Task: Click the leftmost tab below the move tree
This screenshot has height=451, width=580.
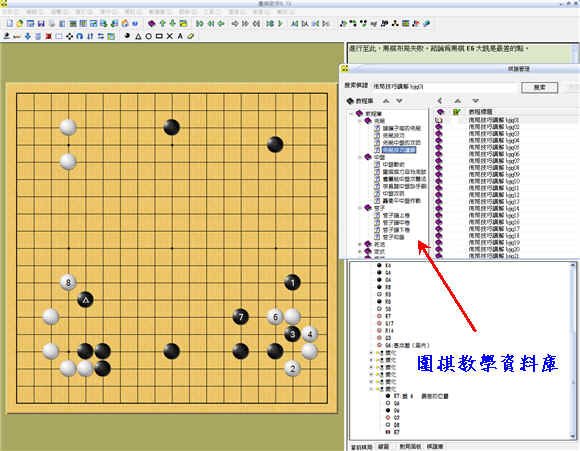Action: tap(361, 447)
